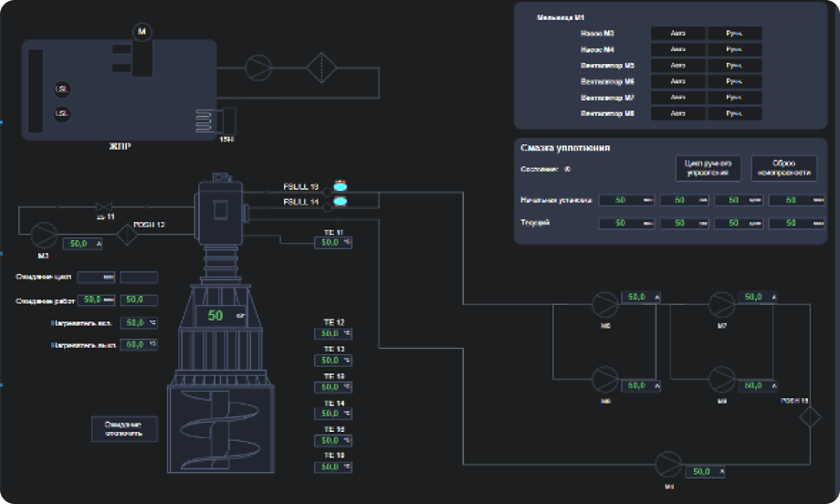Select the M5 fan symbol

tap(604, 304)
